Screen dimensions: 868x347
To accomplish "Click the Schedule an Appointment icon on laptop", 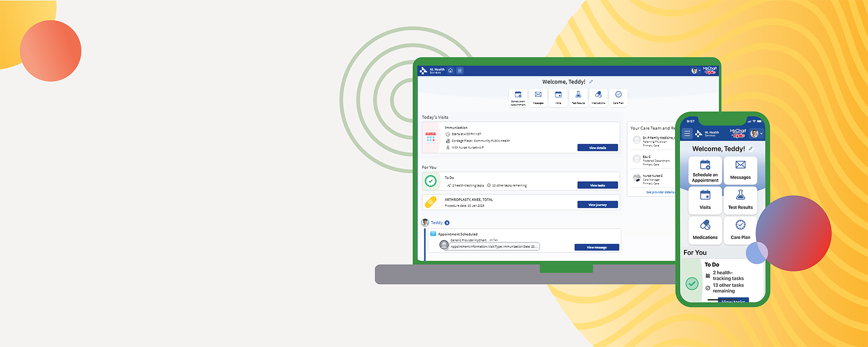I will (518, 97).
